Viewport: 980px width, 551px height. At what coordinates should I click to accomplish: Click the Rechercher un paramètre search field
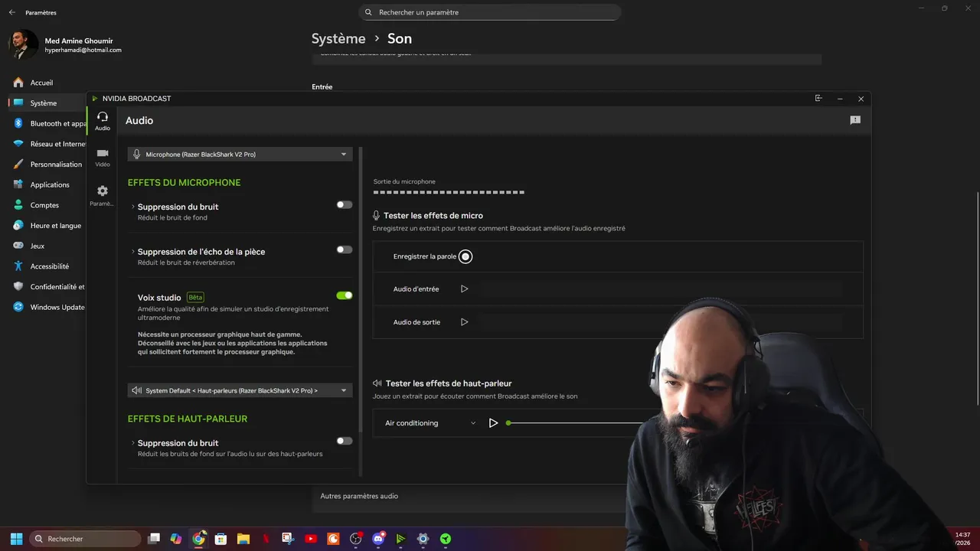tap(490, 12)
